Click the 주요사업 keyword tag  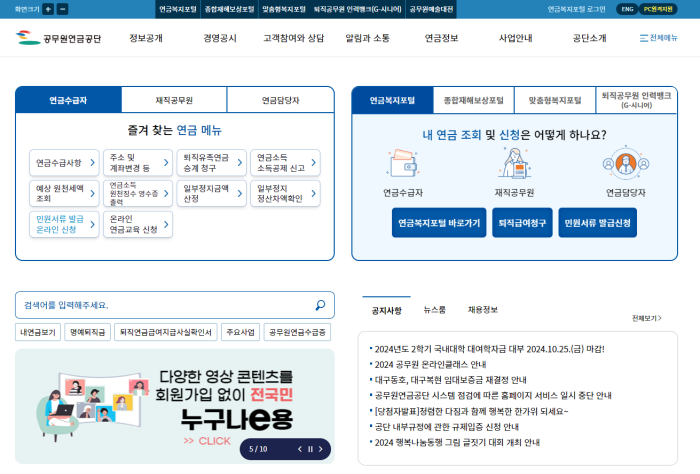point(240,332)
